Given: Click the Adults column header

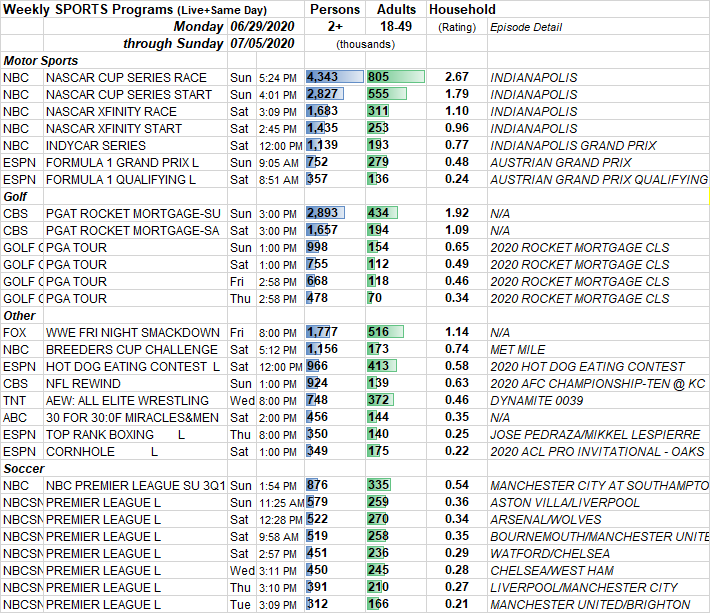Looking at the screenshot, I should pos(396,10).
